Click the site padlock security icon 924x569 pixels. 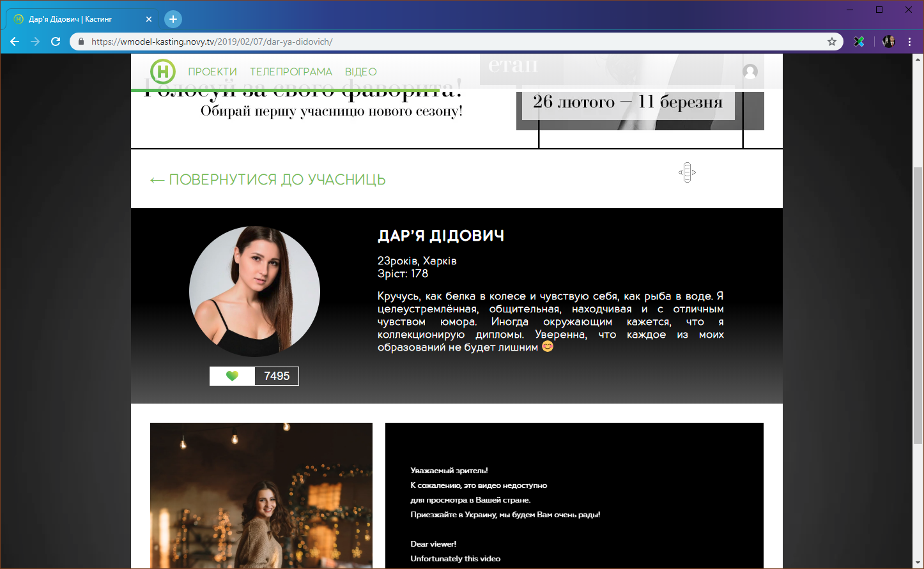[81, 42]
